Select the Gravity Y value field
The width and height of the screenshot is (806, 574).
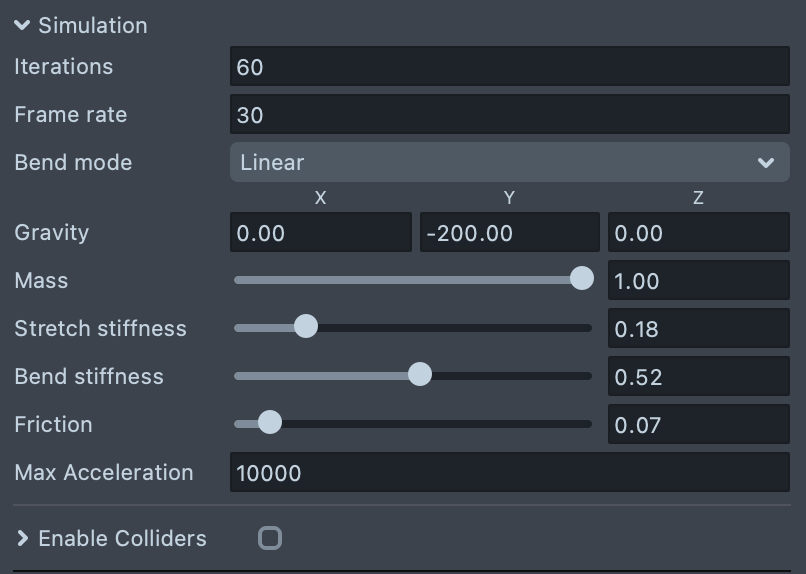pyautogui.click(x=509, y=233)
